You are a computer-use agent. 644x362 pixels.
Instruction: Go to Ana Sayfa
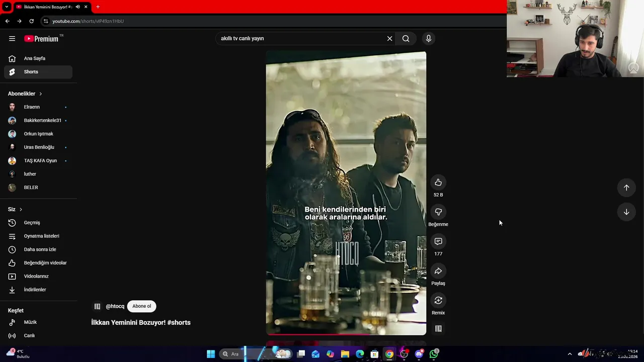click(x=38, y=58)
